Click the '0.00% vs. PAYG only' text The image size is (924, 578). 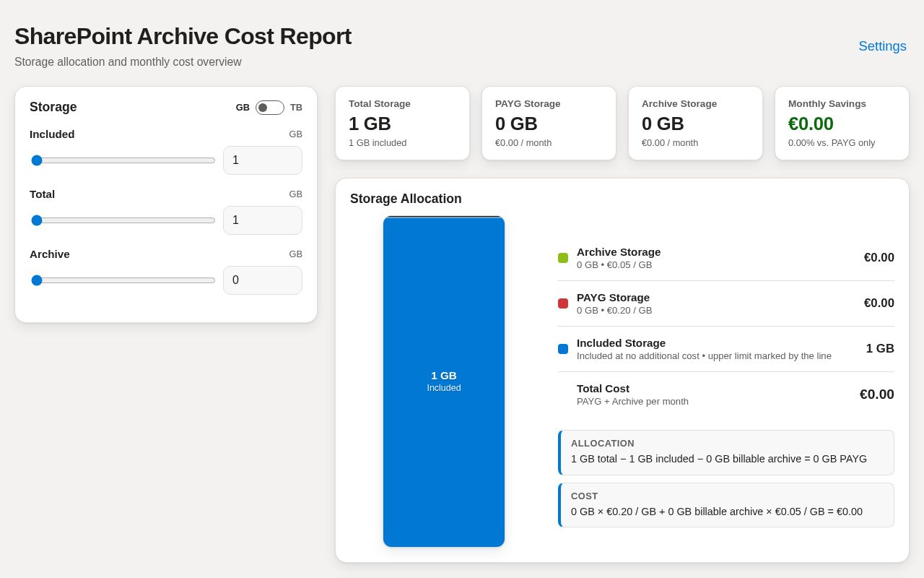pos(832,143)
